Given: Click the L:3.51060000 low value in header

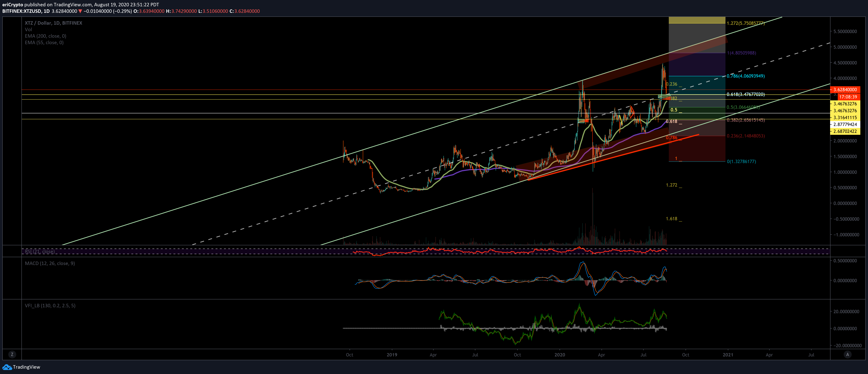Looking at the screenshot, I should 213,11.
